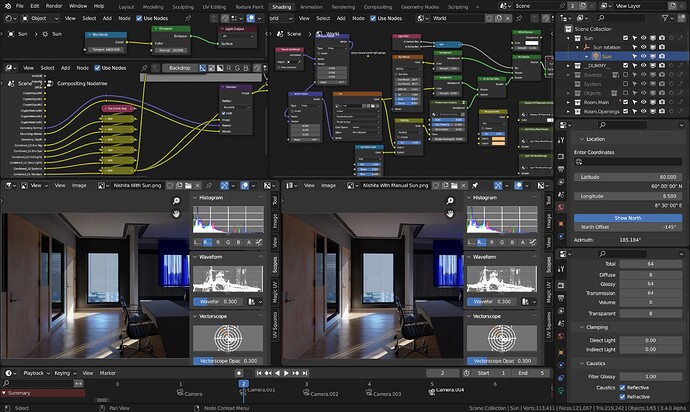The height and width of the screenshot is (412, 690).
Task: Click the globe icon in the Enter Coordinates field
Action: [x=579, y=162]
